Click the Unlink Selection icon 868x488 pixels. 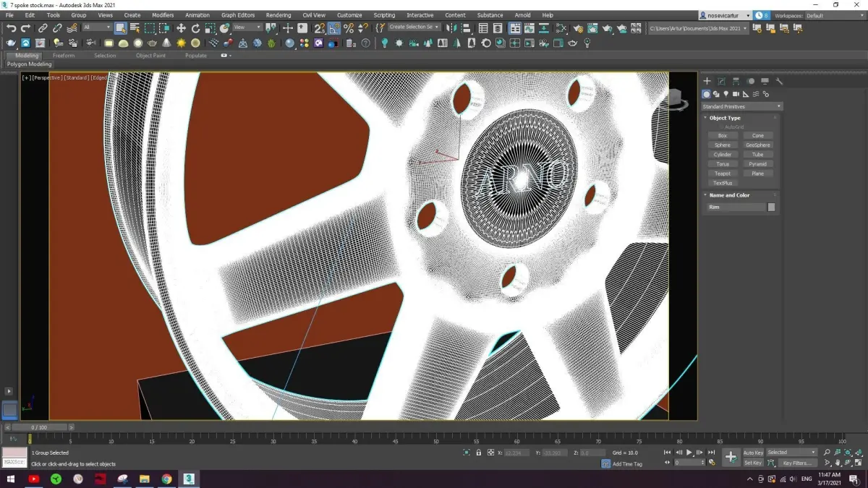tap(57, 28)
